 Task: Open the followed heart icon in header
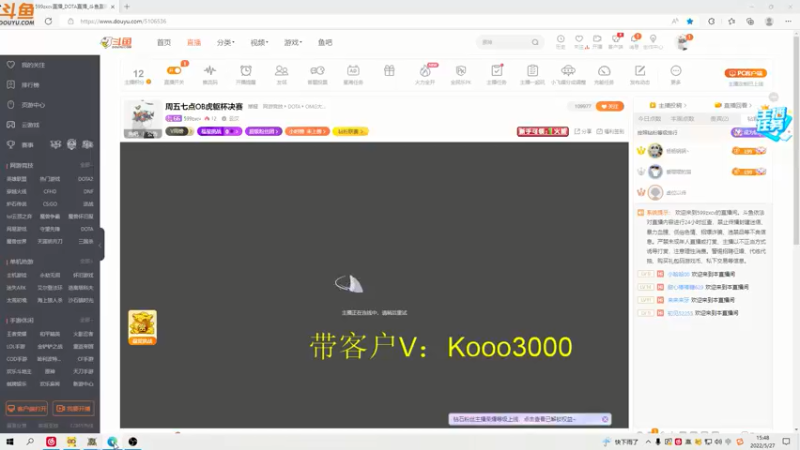pyautogui.click(x=579, y=41)
